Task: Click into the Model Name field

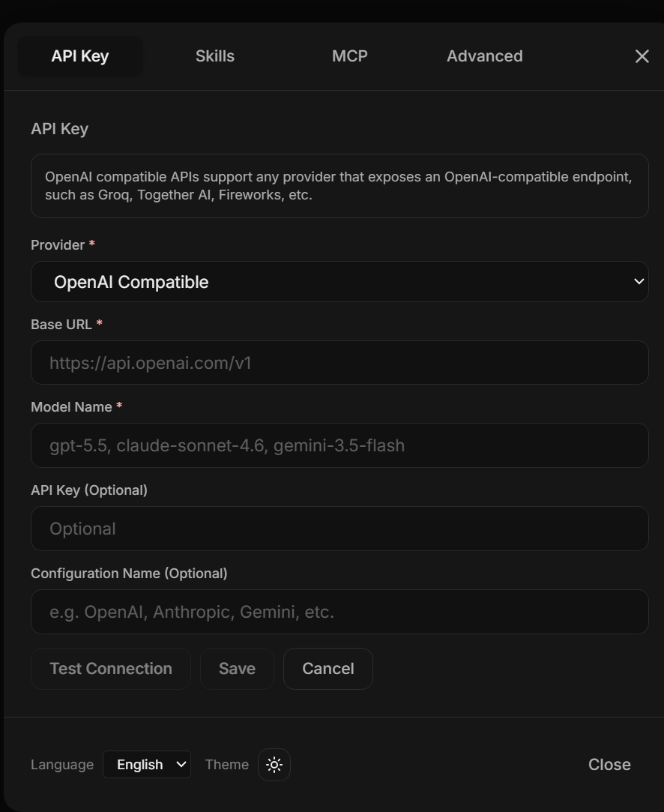Action: click(x=339, y=445)
